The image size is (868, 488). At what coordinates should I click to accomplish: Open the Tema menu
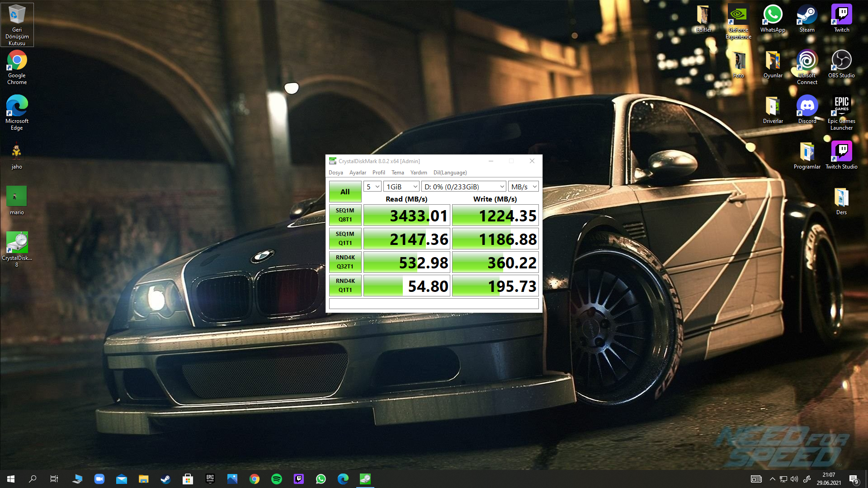coord(397,173)
